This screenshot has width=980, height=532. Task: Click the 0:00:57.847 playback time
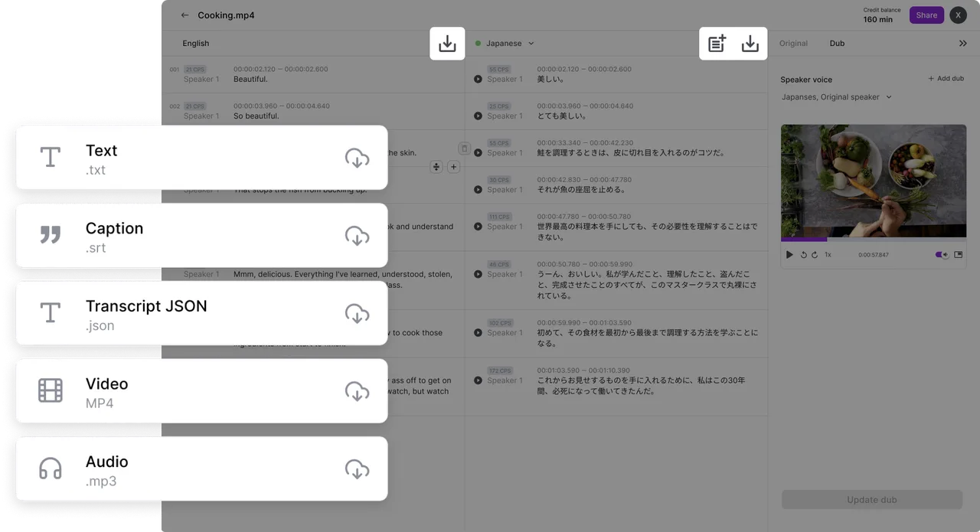tap(874, 255)
